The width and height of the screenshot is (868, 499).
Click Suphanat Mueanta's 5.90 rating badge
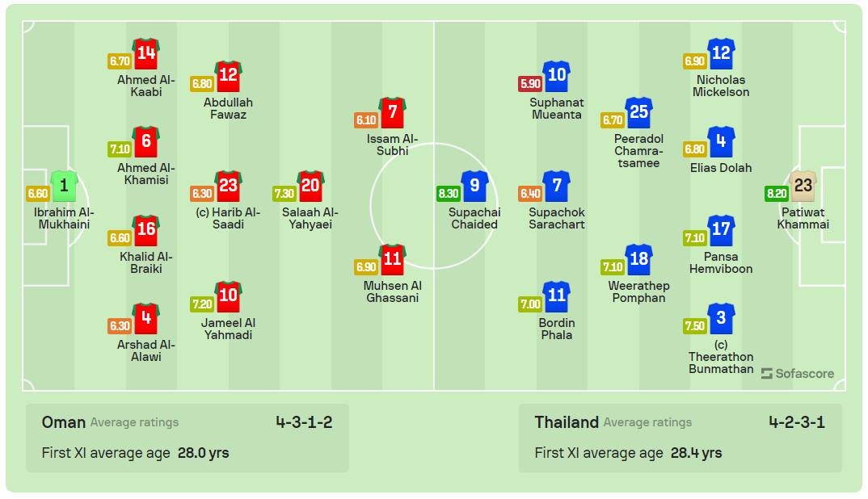coord(529,83)
